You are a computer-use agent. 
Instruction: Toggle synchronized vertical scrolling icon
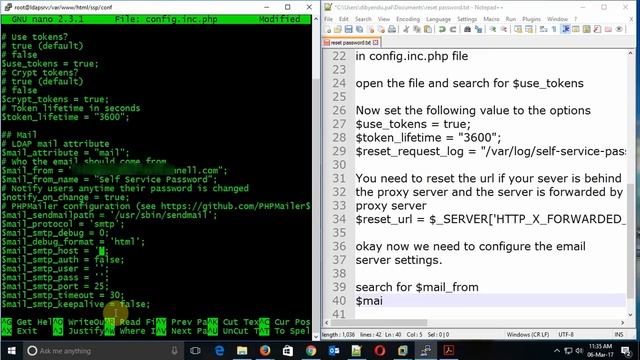[518, 29]
